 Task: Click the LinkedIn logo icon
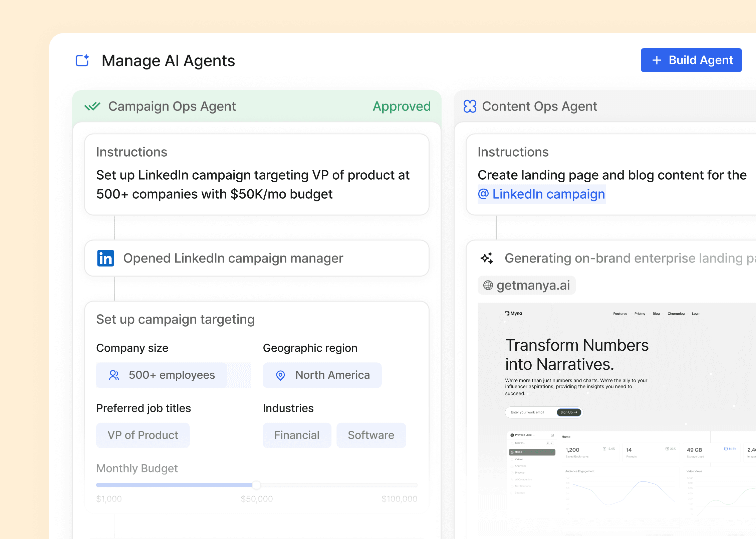(105, 258)
